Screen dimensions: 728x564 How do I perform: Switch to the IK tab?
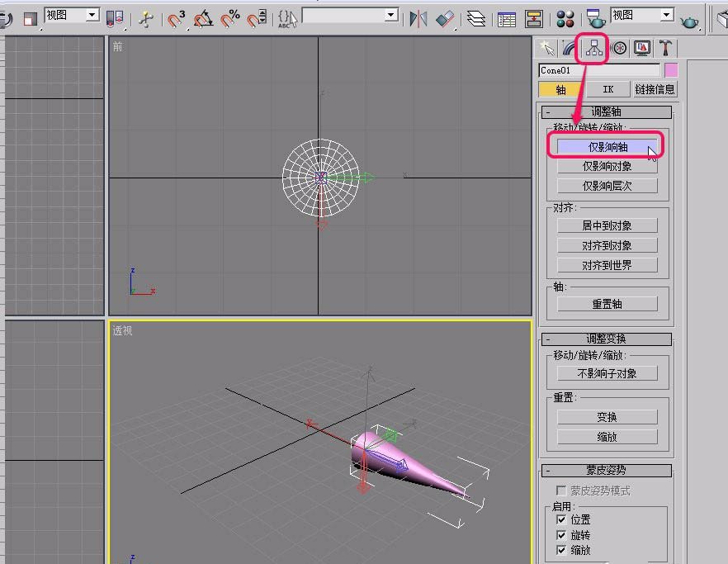pos(607,89)
